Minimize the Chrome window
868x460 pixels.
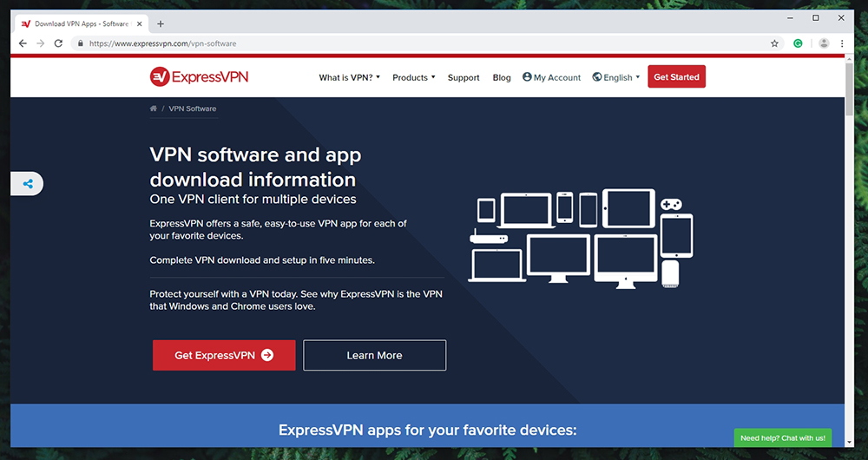point(790,18)
